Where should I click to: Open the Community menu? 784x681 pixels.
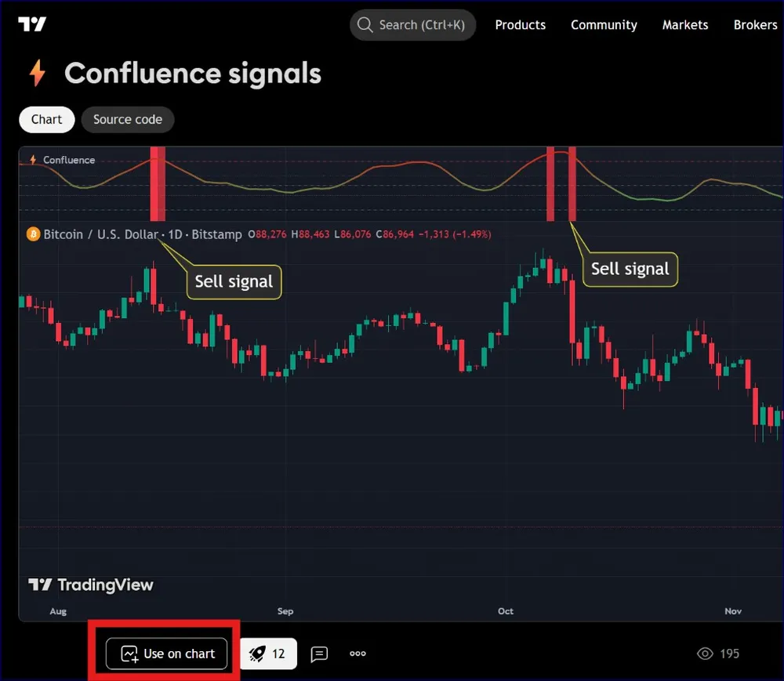(x=604, y=24)
